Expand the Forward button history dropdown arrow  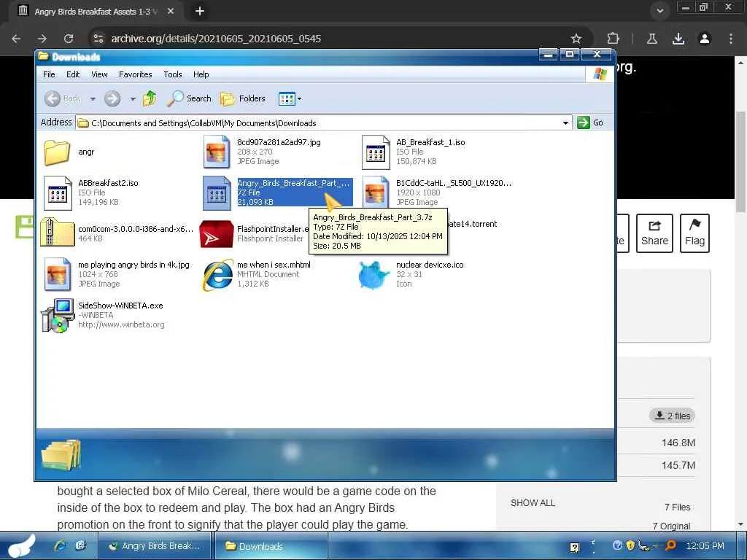[x=133, y=99]
